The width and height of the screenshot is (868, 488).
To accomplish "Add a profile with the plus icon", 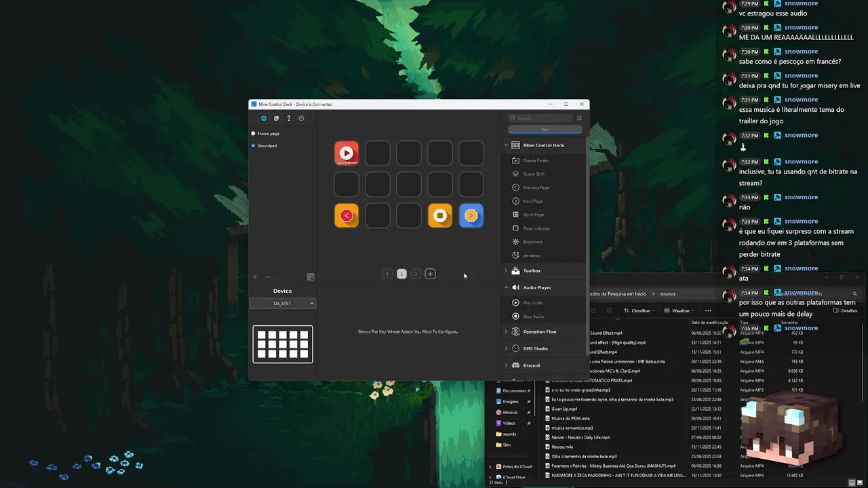I will click(x=255, y=277).
